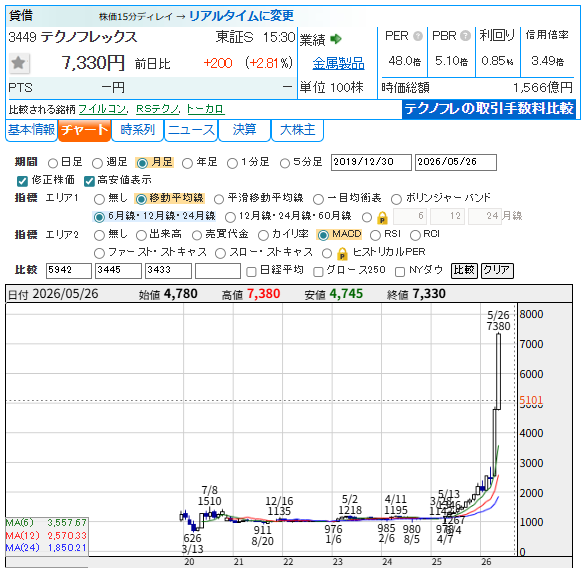582x568 pixels.
Task: Open the 決算 tab
Action: 245,130
